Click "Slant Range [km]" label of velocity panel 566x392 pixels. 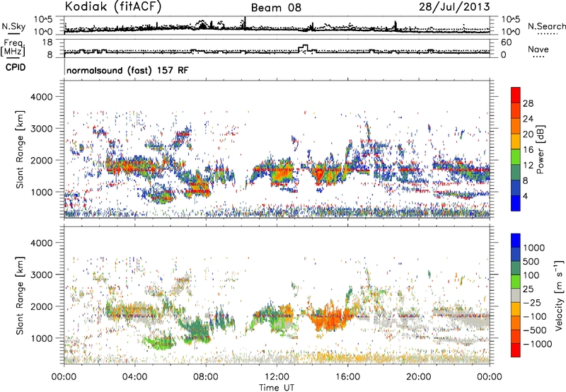pos(20,296)
